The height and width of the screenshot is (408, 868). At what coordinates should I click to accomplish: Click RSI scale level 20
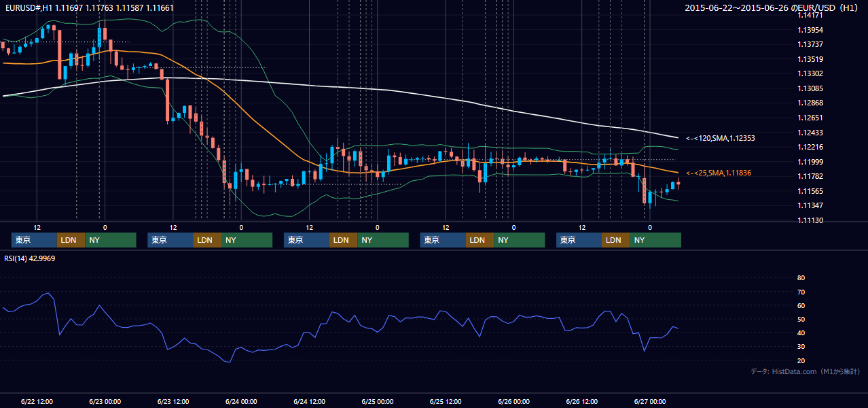point(801,360)
